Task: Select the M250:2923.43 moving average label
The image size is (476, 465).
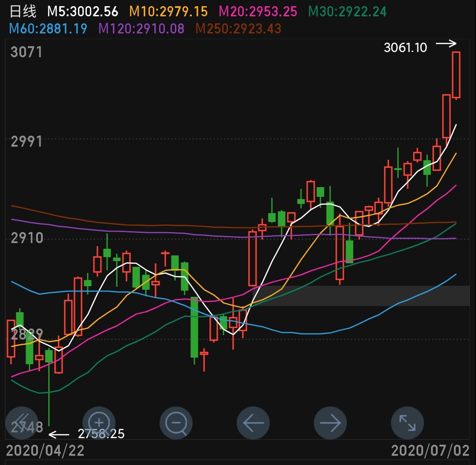Action: [238, 29]
